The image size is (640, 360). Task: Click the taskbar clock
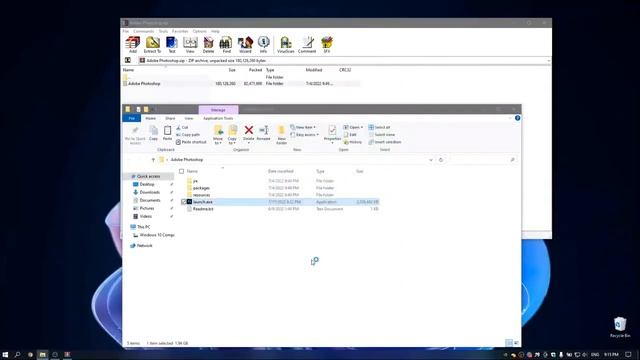point(611,355)
